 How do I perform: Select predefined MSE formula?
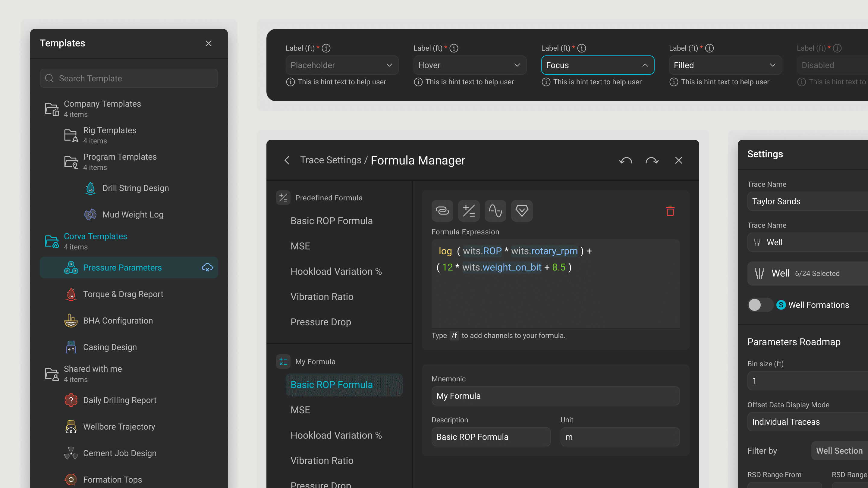300,246
